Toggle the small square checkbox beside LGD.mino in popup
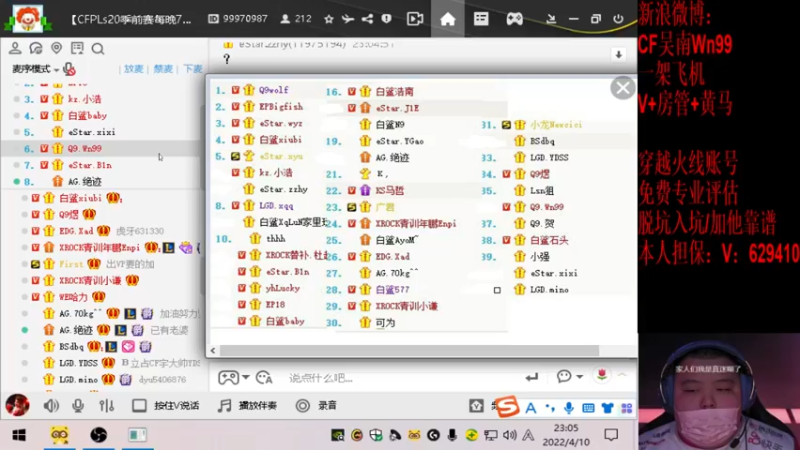The image size is (800, 450). 497,290
